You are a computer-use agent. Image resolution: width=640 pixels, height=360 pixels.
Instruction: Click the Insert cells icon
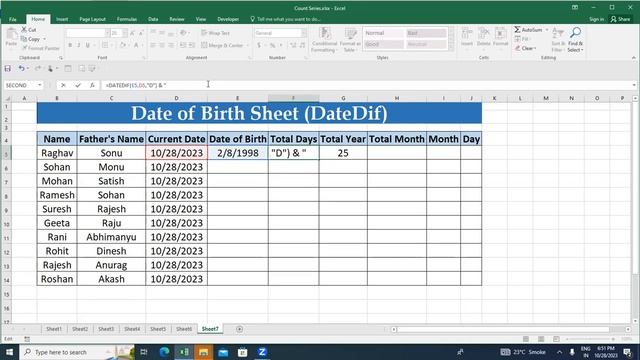467,36
